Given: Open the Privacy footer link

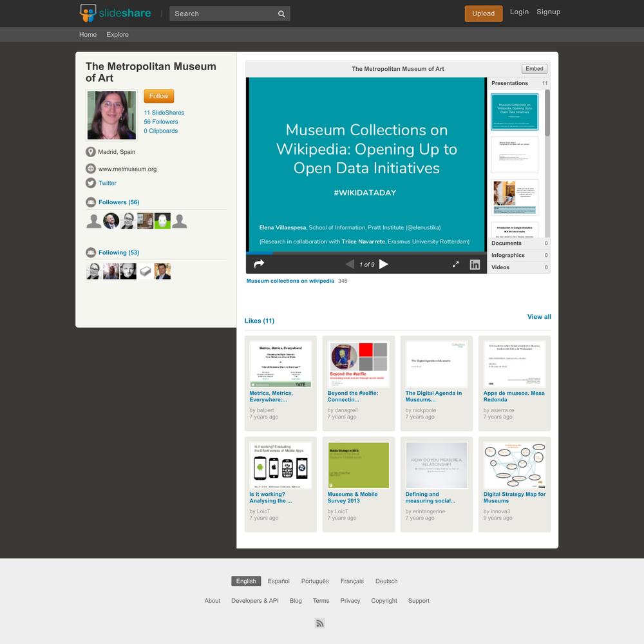Looking at the screenshot, I should (x=350, y=601).
